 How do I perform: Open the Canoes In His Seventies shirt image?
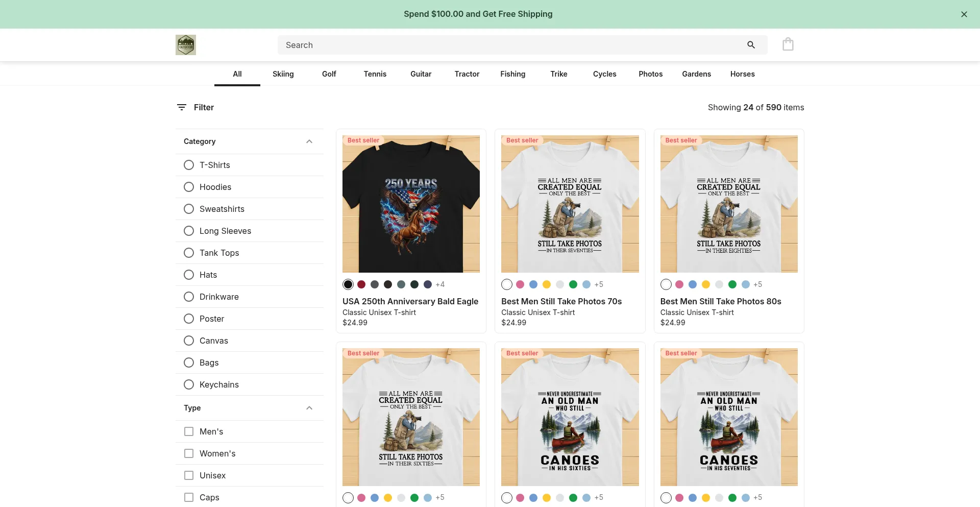729,417
